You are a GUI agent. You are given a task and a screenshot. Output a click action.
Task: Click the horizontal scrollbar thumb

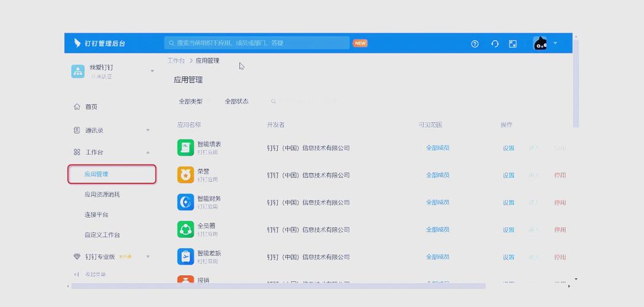pos(278,286)
